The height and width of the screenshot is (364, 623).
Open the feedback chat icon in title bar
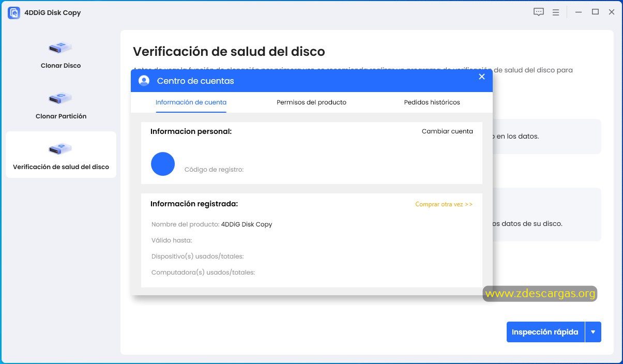tap(539, 12)
